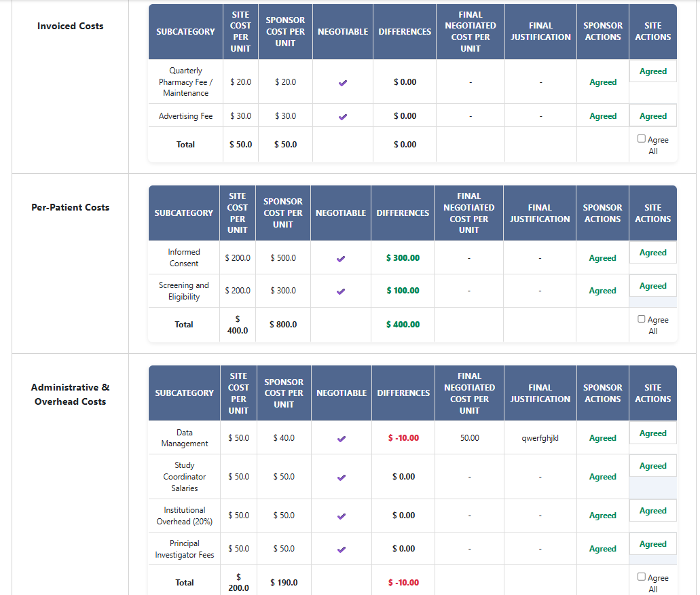Screen dimensions: 700x595
Task: Click sponsor Agreed for Screening and Eligibility
Action: pyautogui.click(x=602, y=291)
